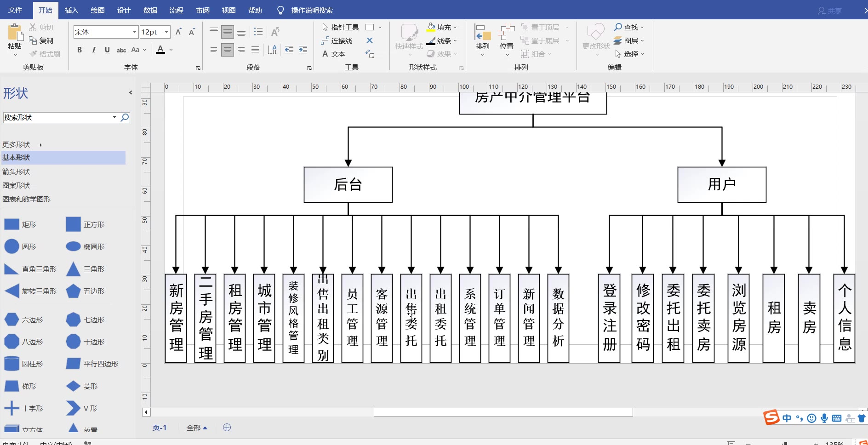Select the Pentagon (五边形) shape
This screenshot has height=445, width=868.
[86, 291]
